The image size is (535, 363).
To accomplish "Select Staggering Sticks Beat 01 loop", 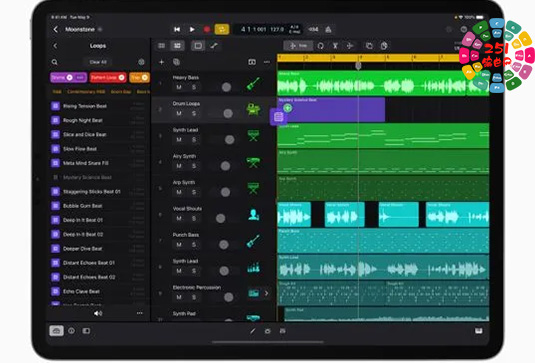I will point(98,192).
